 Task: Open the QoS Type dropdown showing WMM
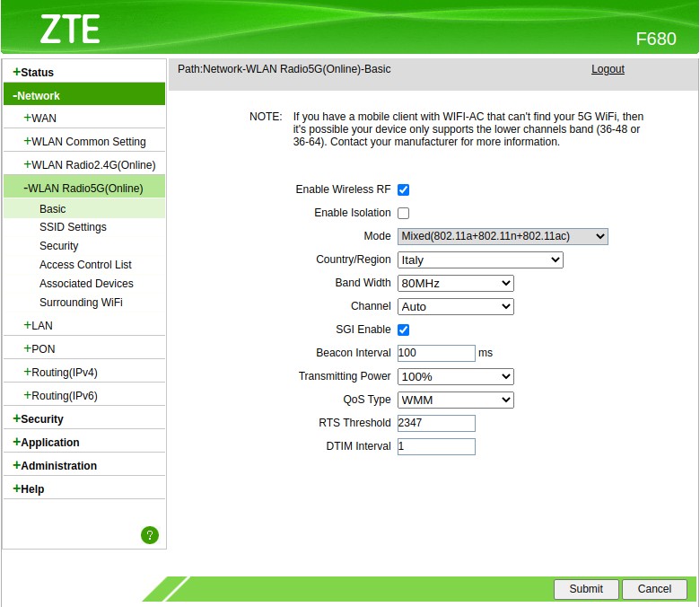pyautogui.click(x=455, y=400)
